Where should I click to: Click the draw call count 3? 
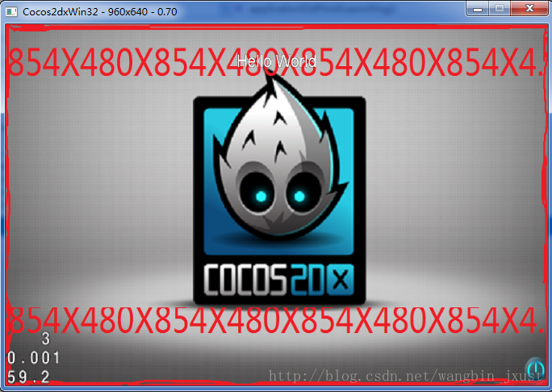[x=46, y=339]
